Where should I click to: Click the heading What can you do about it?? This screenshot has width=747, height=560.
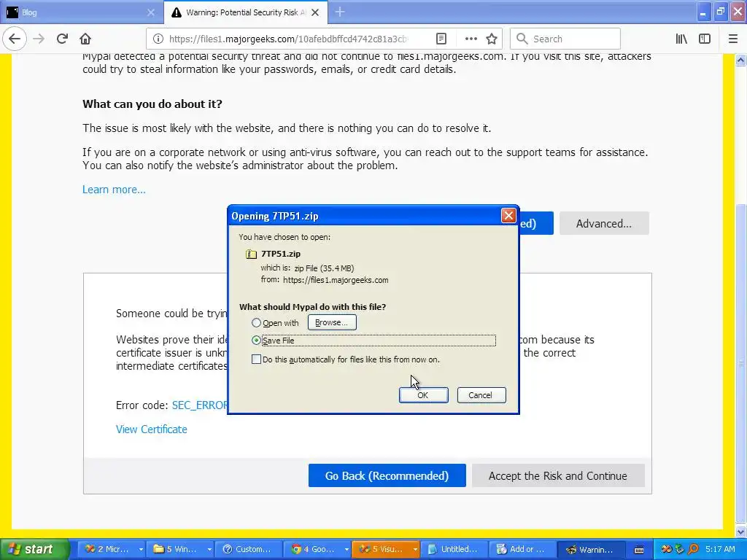152,104
